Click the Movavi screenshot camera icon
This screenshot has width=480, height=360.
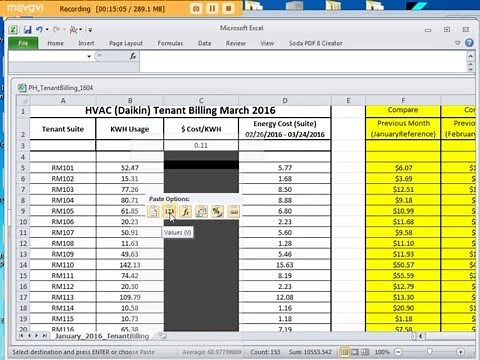point(196,9)
